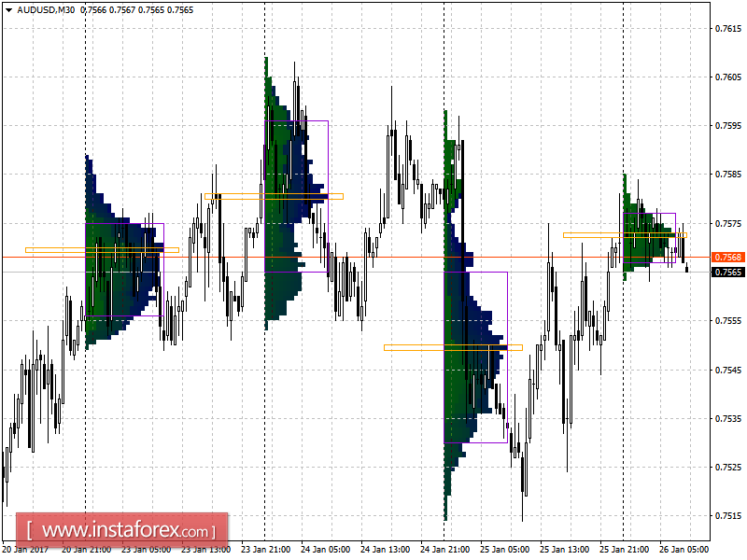The height and width of the screenshot is (560, 747).
Task: Click the OHLC values 0.7566 0.7567 0.7565 0.7565
Action: point(136,10)
